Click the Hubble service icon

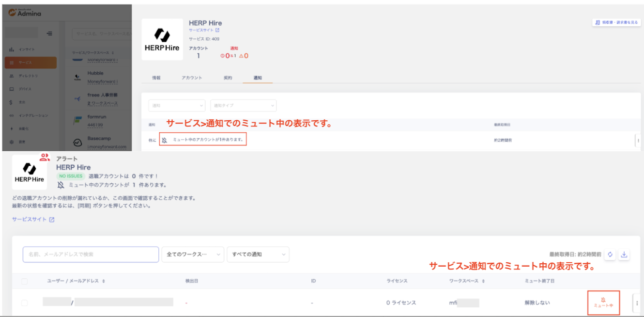coord(77,78)
